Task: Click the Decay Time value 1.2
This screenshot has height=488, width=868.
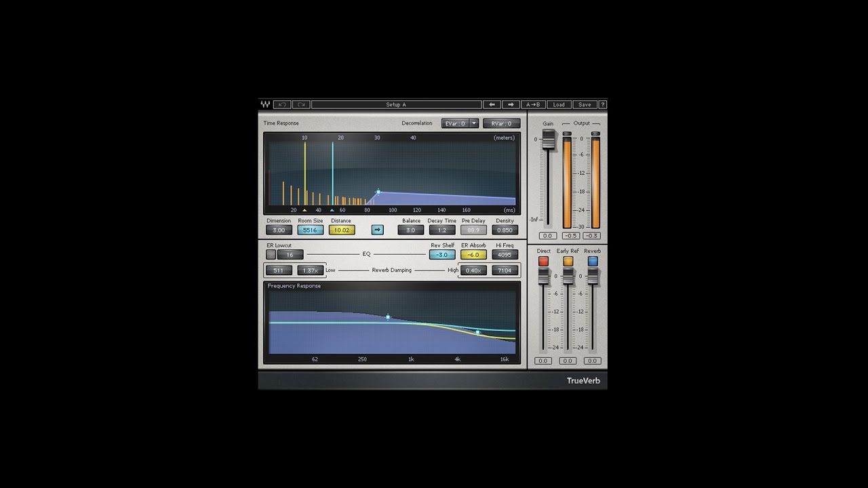Action: point(442,230)
